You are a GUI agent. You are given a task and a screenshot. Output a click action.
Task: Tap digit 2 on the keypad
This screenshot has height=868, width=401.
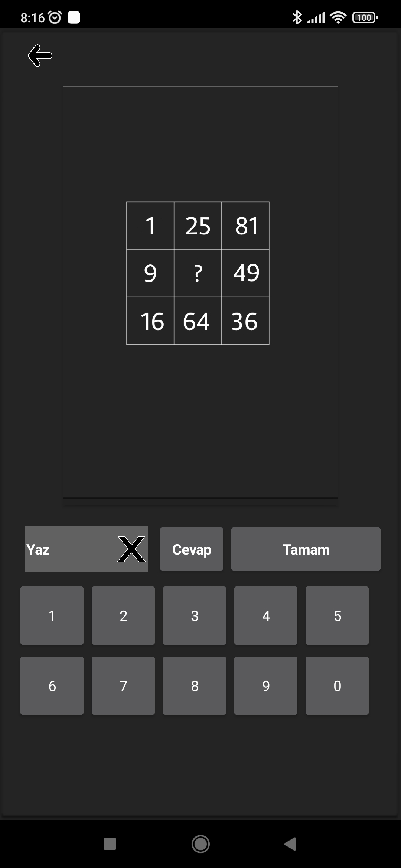(123, 615)
